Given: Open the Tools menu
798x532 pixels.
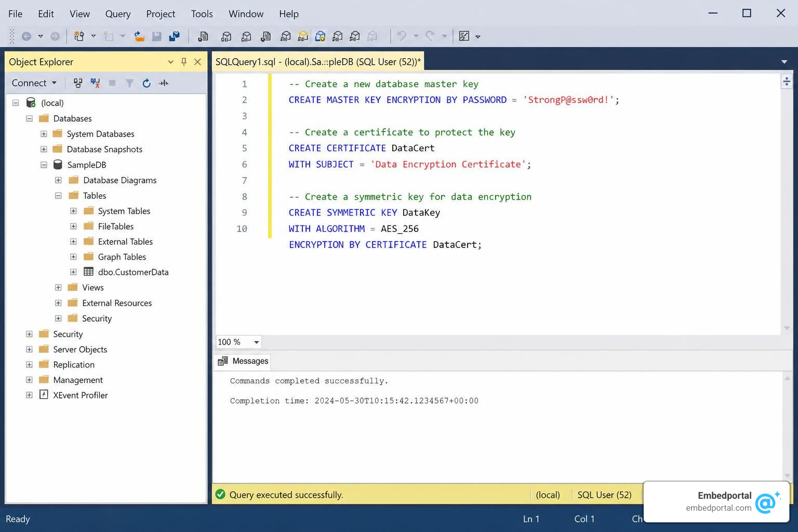Looking at the screenshot, I should pyautogui.click(x=202, y=14).
